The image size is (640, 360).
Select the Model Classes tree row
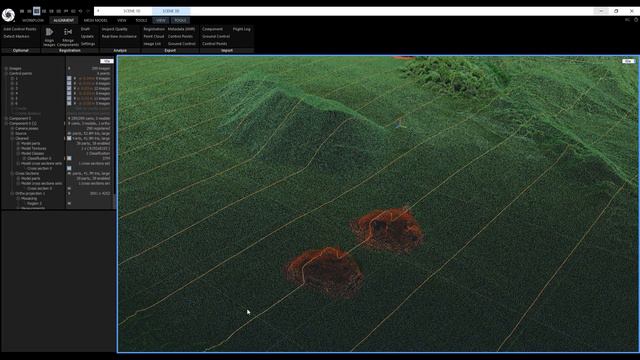point(32,153)
